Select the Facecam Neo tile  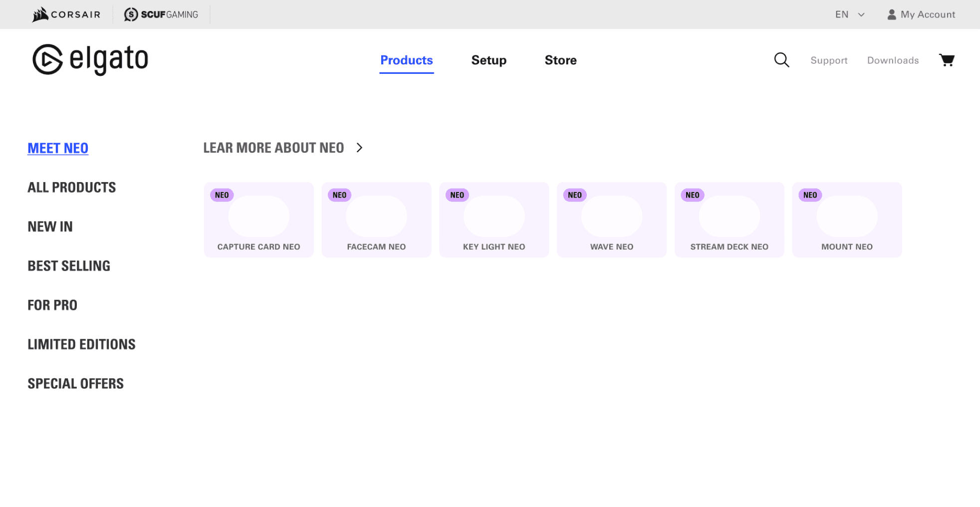tap(376, 220)
